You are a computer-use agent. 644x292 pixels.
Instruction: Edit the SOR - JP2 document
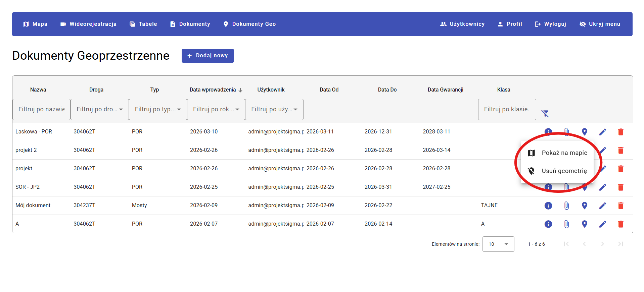coord(602,187)
